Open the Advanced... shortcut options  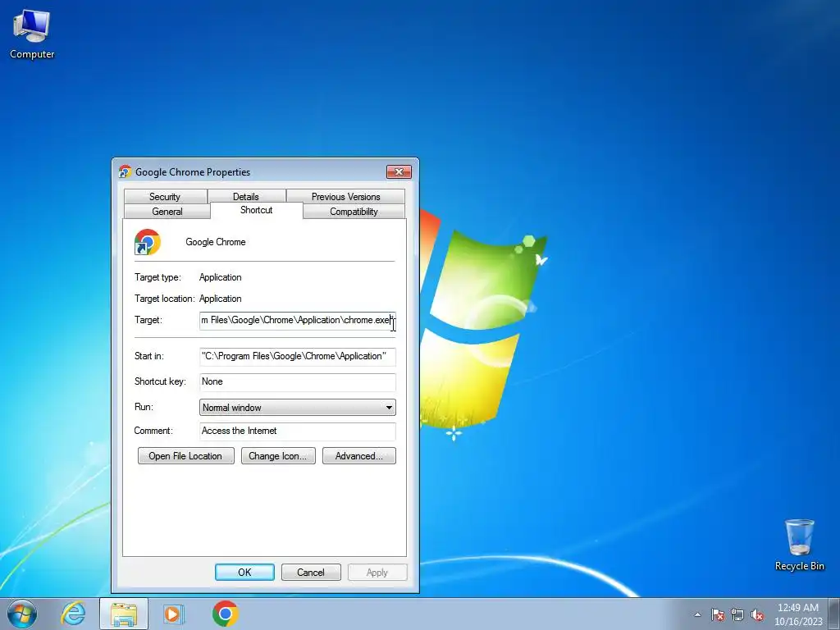(x=359, y=456)
